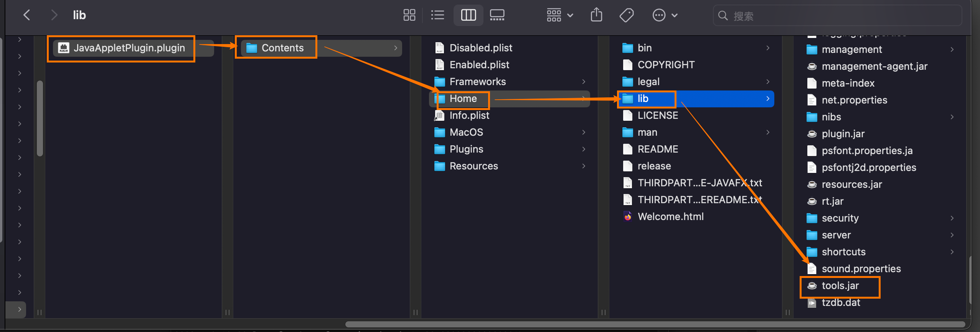Select the Home folder
980x332 pixels.
[x=510, y=99]
